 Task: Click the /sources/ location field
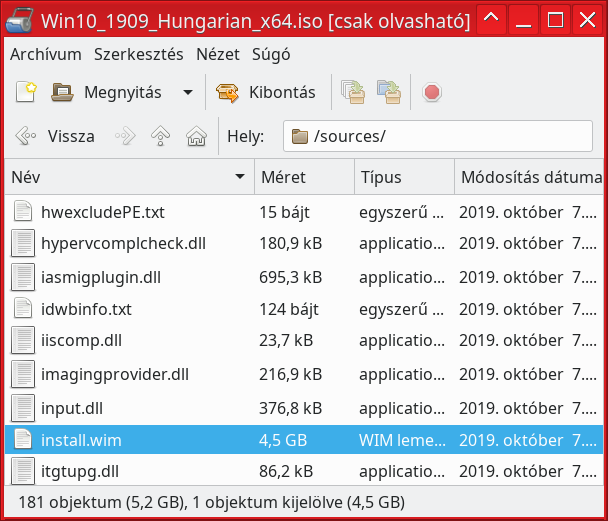438,136
